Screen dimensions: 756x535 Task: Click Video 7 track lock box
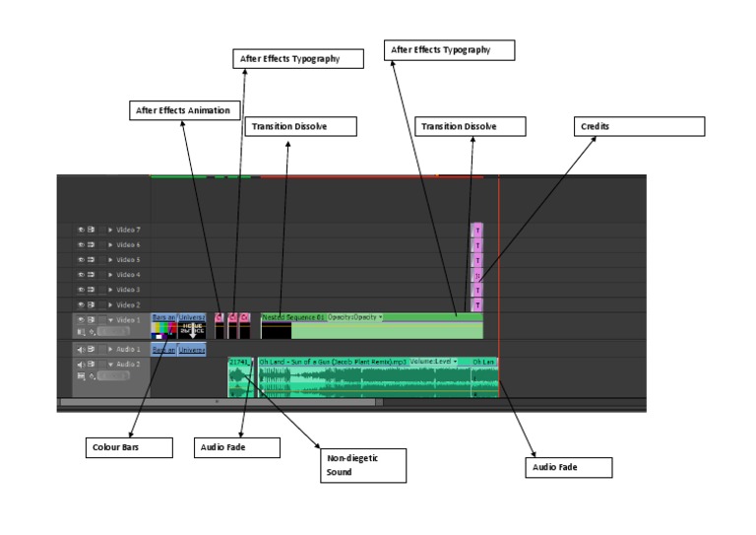pyautogui.click(x=101, y=231)
